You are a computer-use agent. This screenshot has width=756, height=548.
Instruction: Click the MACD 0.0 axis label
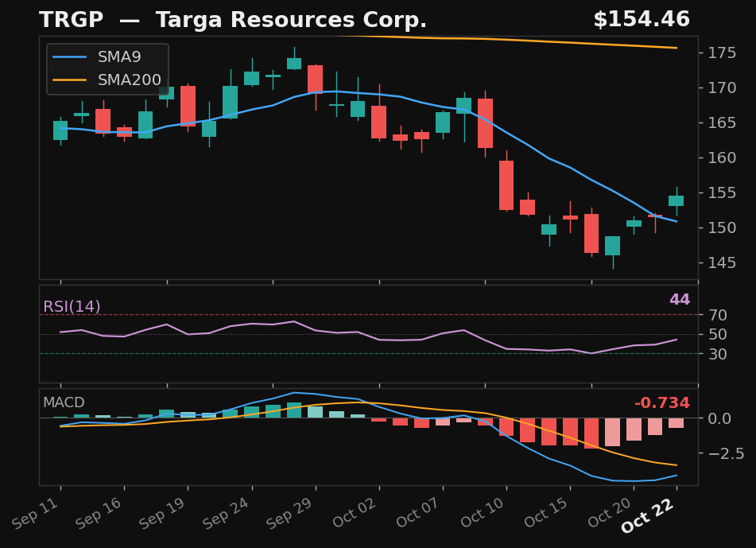719,418
